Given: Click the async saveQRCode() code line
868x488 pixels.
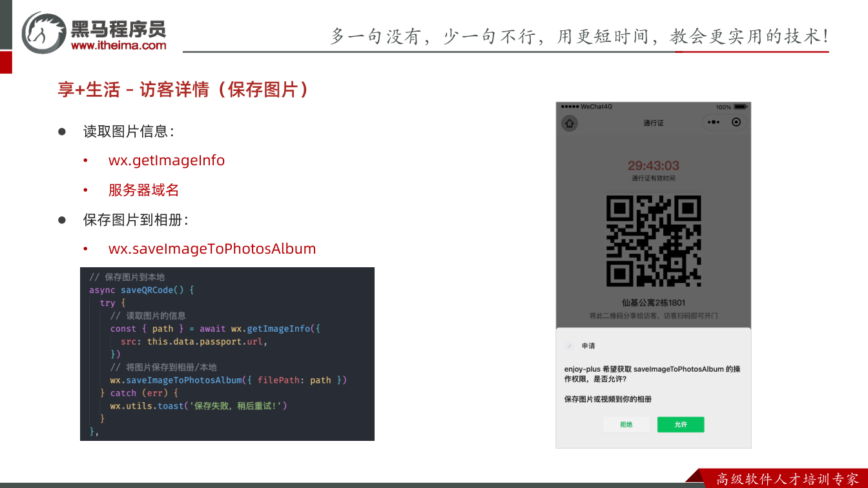Looking at the screenshot, I should pos(141,290).
